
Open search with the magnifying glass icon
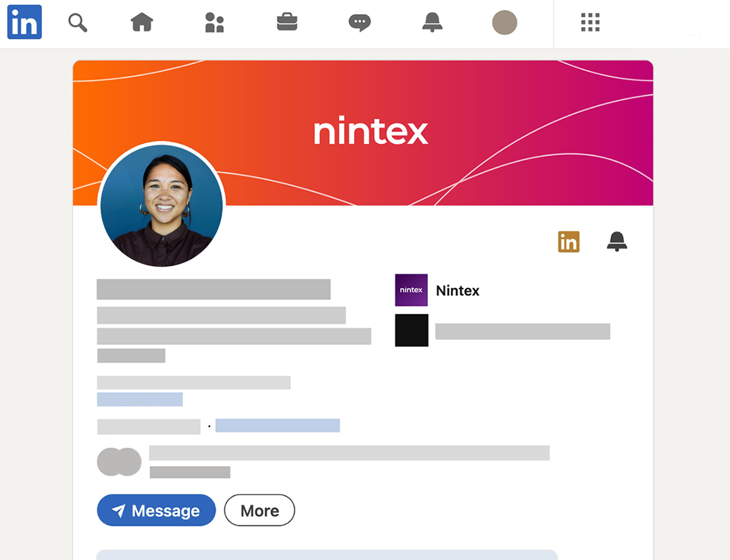[x=78, y=22]
